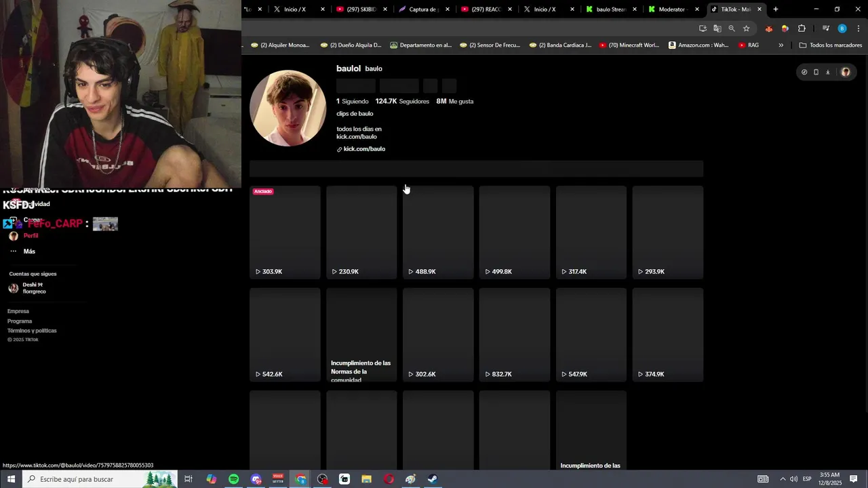Click the Programa footer link
Viewport: 868px width, 488px height.
[x=20, y=321]
